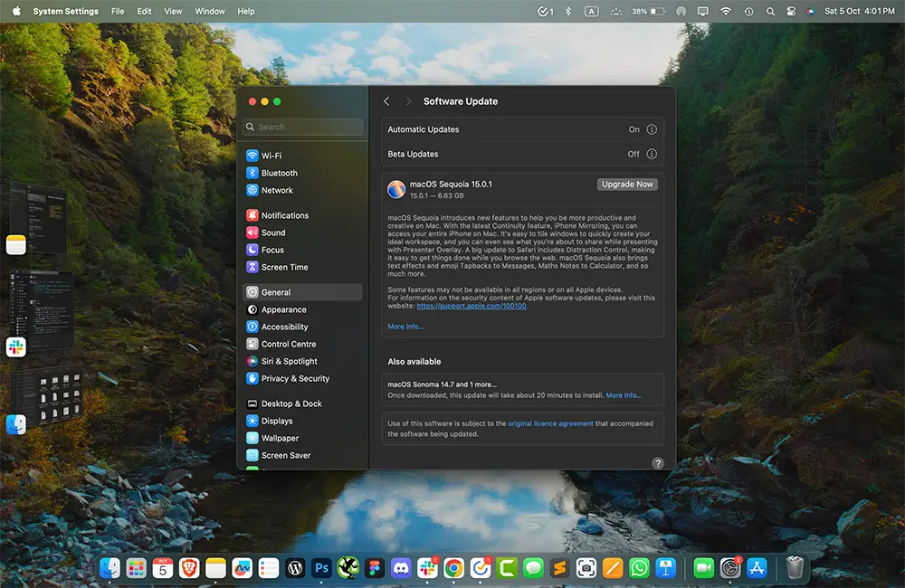Open Sublime Text from the Dock
905x588 pixels.
point(559,568)
